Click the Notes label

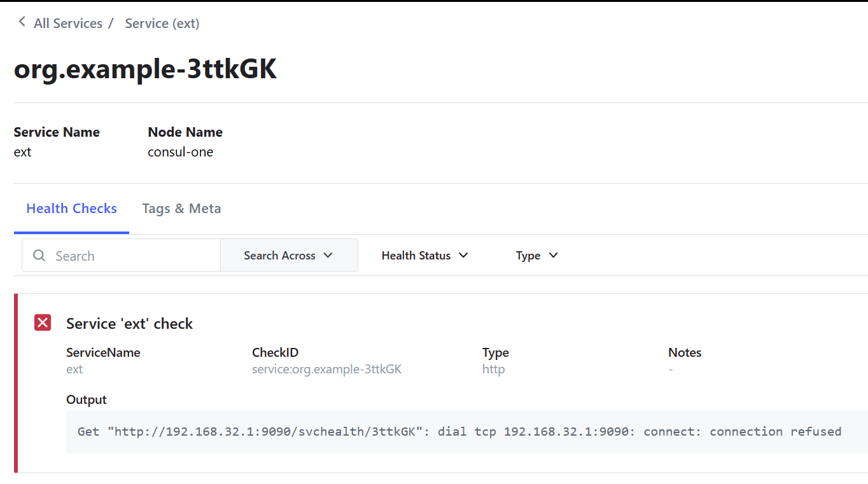(x=685, y=352)
